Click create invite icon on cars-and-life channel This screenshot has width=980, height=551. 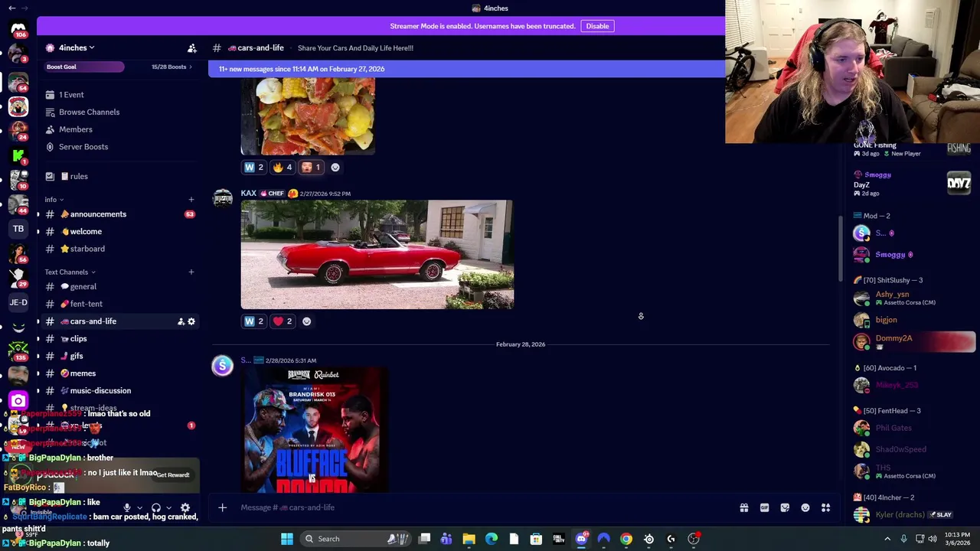coord(181,321)
